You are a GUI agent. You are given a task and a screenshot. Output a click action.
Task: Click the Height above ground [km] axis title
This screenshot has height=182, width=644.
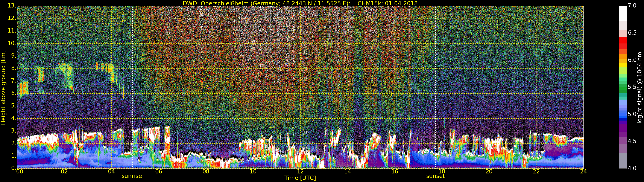point(3,87)
